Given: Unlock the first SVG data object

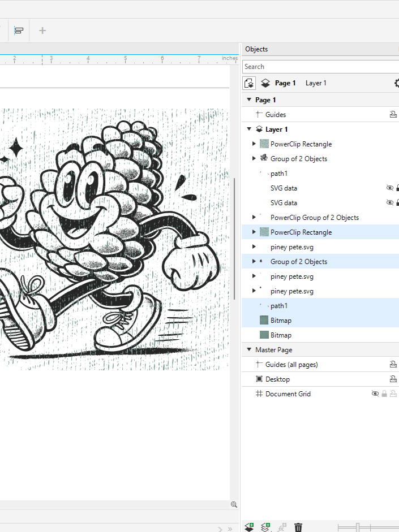Looking at the screenshot, I should (398, 188).
